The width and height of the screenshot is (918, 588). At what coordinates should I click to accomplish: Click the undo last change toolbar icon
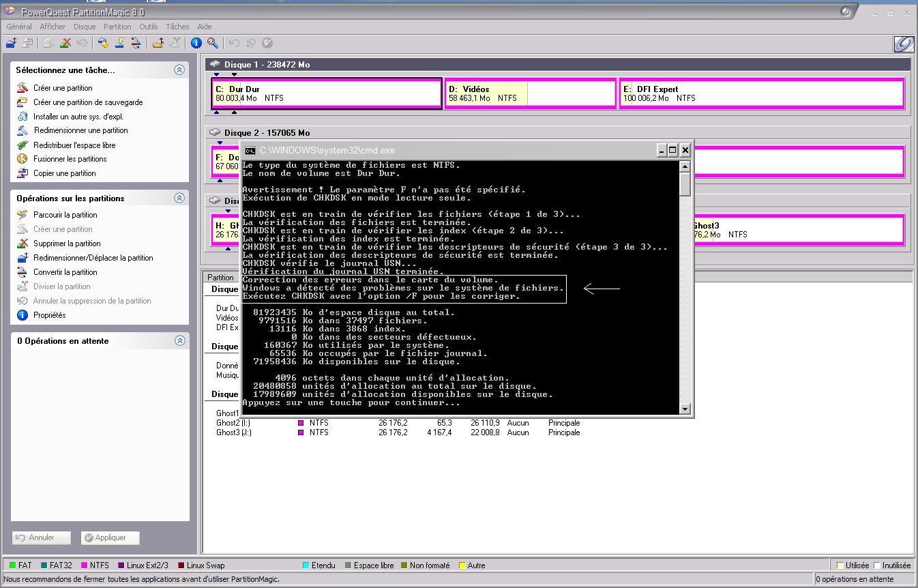click(x=234, y=43)
